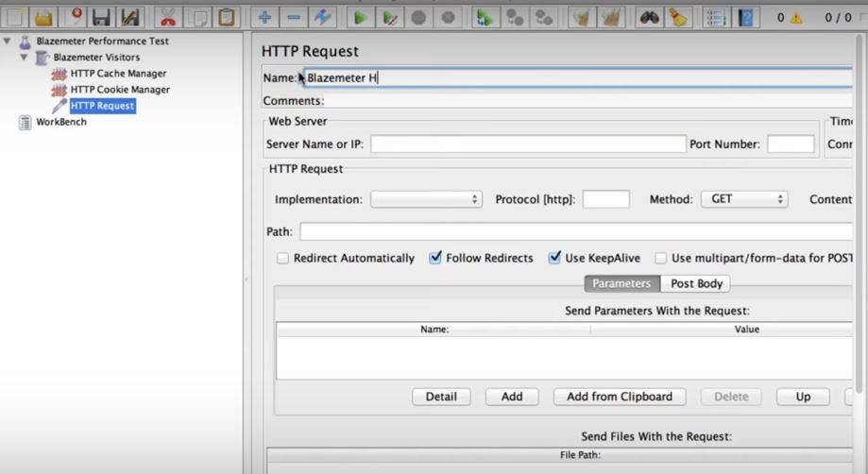Click the Close test plan icon
868x474 pixels.
pyautogui.click(x=73, y=18)
